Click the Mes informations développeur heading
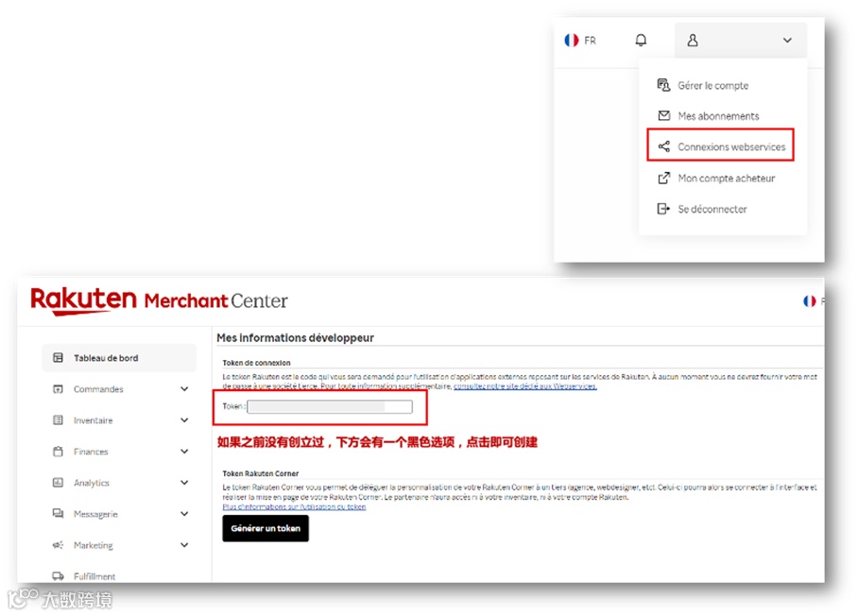This screenshot has height=616, width=858. (x=295, y=338)
